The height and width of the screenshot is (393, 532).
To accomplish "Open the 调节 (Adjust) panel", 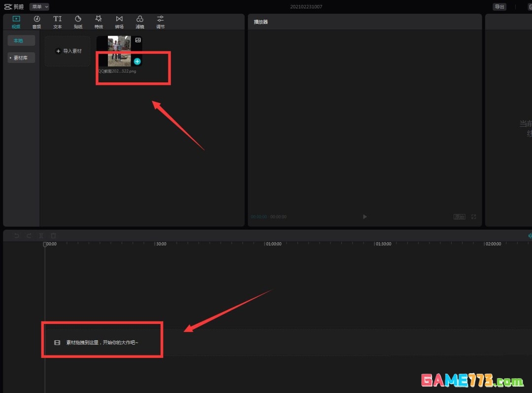I will coord(160,22).
